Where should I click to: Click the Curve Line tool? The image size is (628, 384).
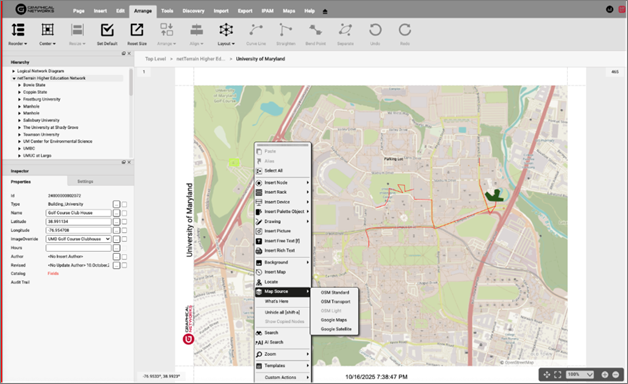(x=256, y=34)
